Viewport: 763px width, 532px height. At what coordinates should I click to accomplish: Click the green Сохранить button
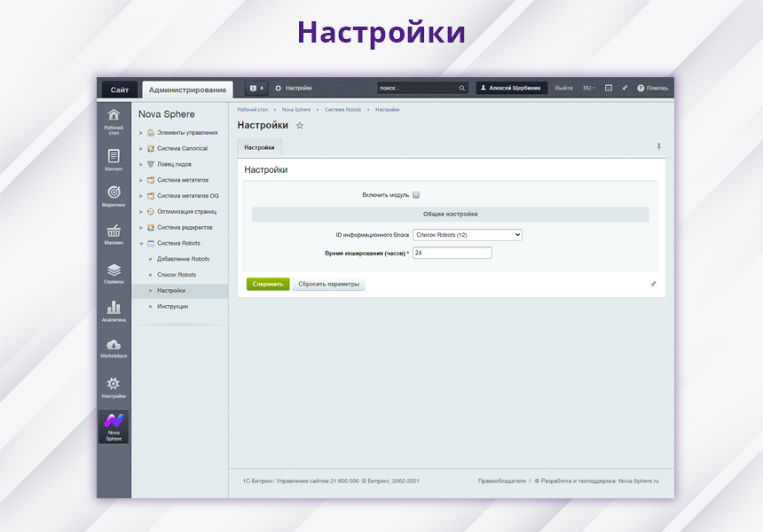pos(268,285)
